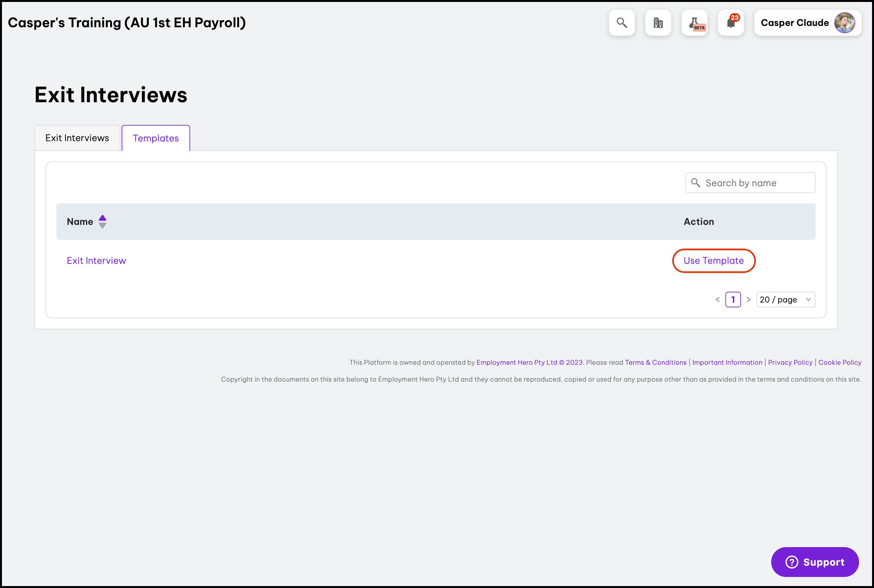Sort Name column ascending arrow
Viewport: 874px width, 588px height.
click(103, 217)
